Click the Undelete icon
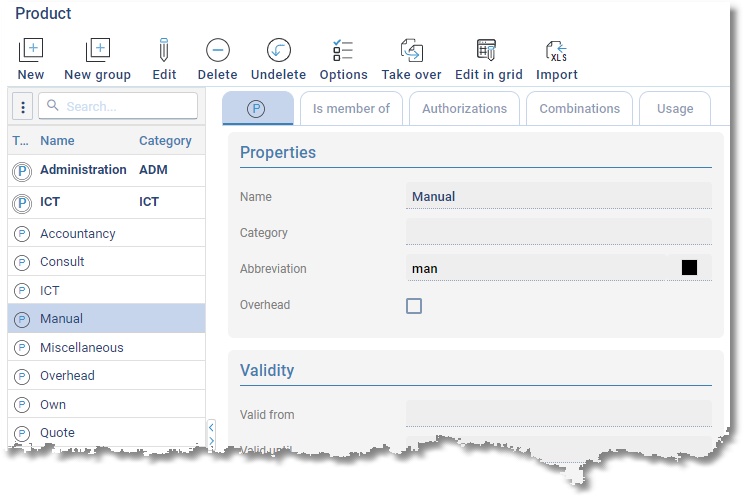The width and height of the screenshot is (744, 499). click(279, 50)
